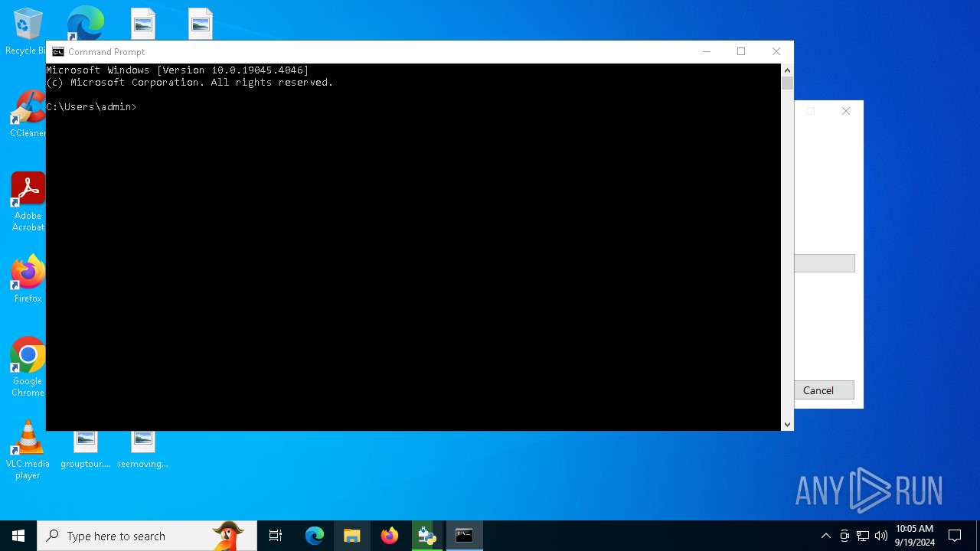This screenshot has height=551, width=980.
Task: Click the taskbar search box
Action: coord(147,536)
